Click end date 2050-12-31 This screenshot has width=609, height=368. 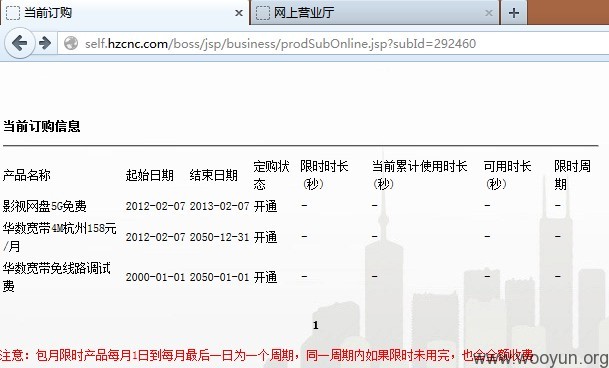tap(219, 237)
